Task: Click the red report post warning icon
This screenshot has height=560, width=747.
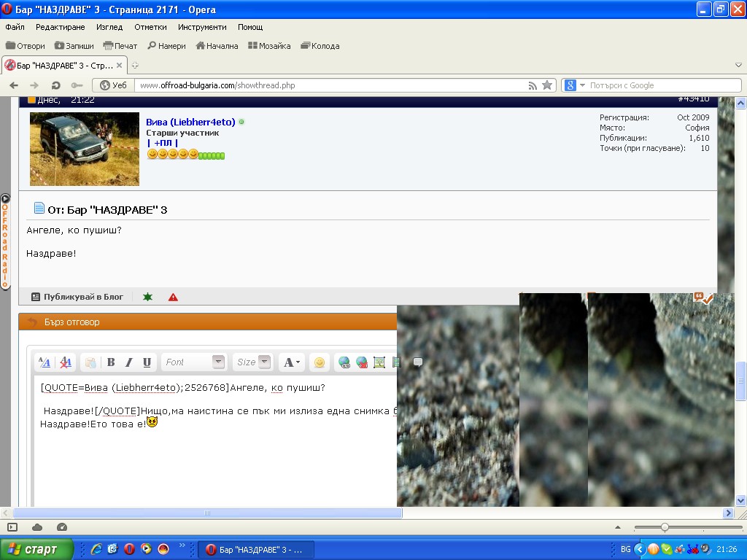Action: tap(173, 297)
